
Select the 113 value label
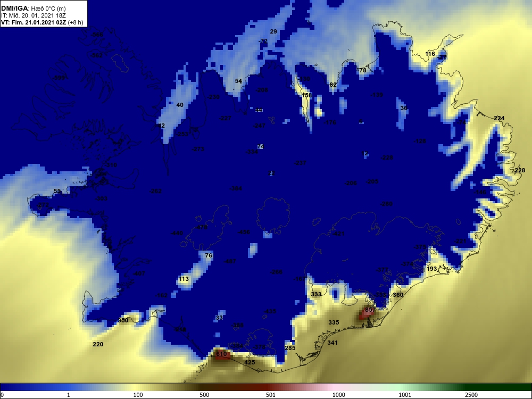[x=184, y=279]
